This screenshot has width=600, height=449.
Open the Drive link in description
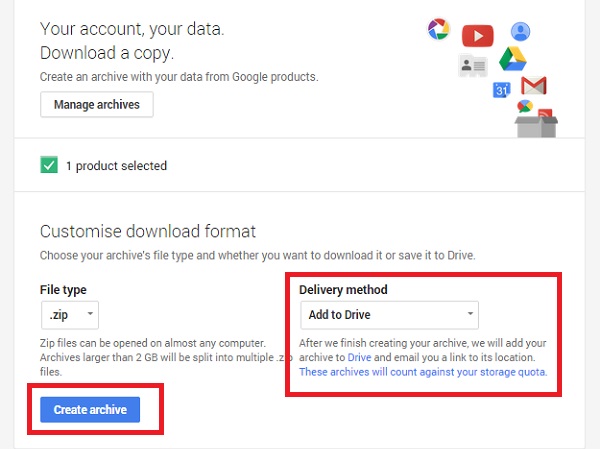click(x=359, y=358)
